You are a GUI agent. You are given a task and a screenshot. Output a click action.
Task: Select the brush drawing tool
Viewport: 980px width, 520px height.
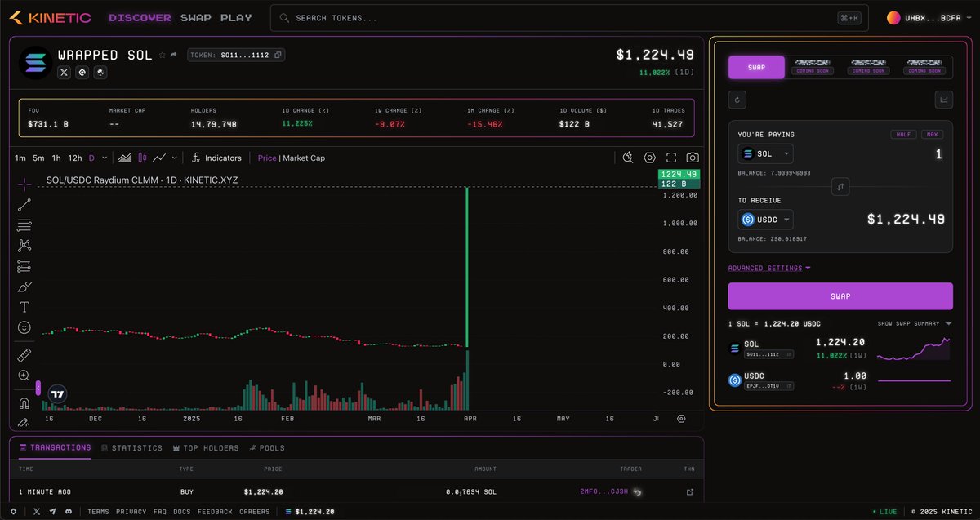24,287
